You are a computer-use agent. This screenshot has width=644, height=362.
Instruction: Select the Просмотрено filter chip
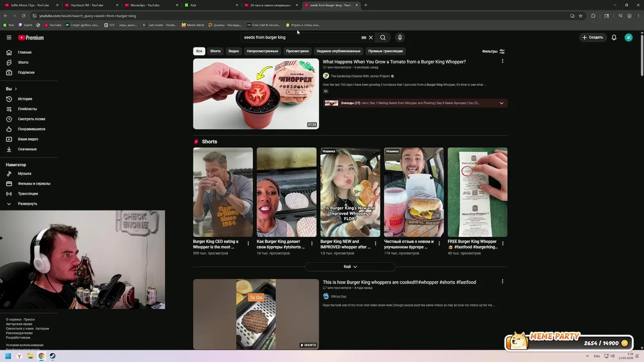[297, 51]
